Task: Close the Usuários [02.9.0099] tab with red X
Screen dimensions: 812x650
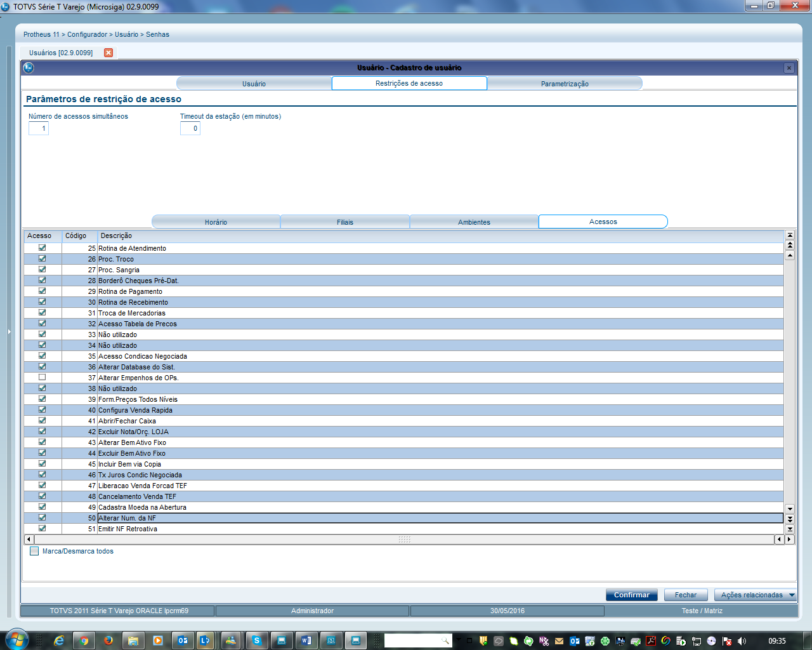Action: pyautogui.click(x=108, y=53)
